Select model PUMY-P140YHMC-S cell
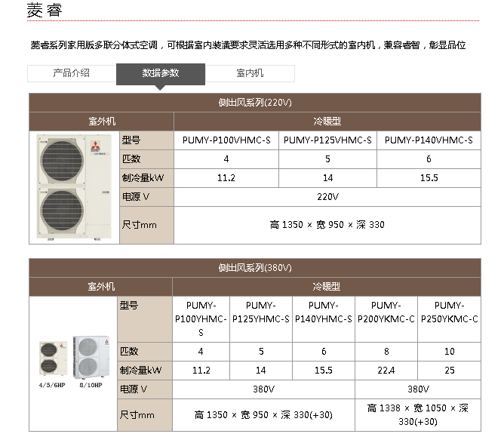 coord(324,318)
